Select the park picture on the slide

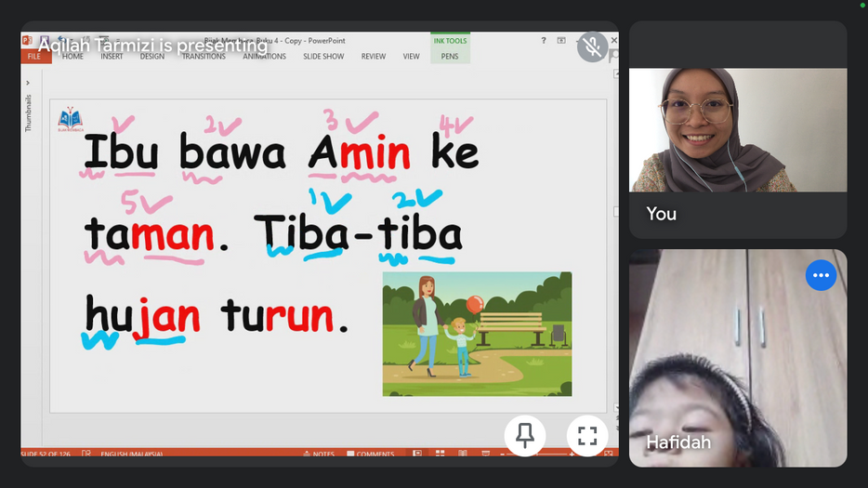tap(477, 334)
